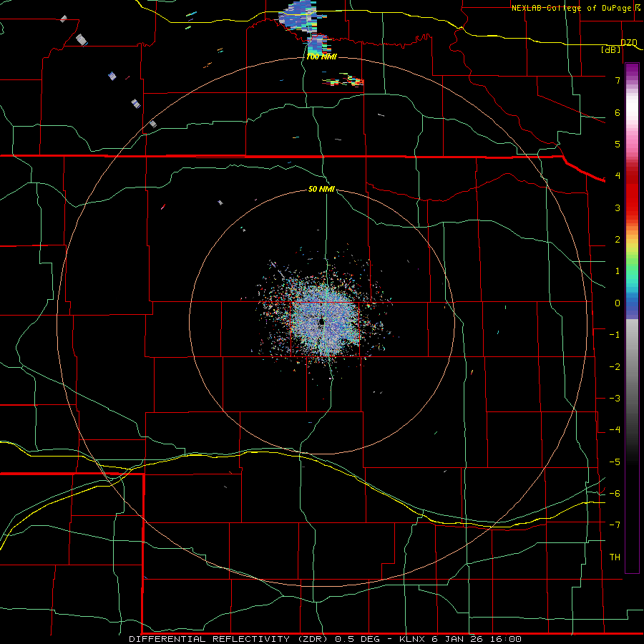Click the -6 value on the color scale

click(615, 494)
